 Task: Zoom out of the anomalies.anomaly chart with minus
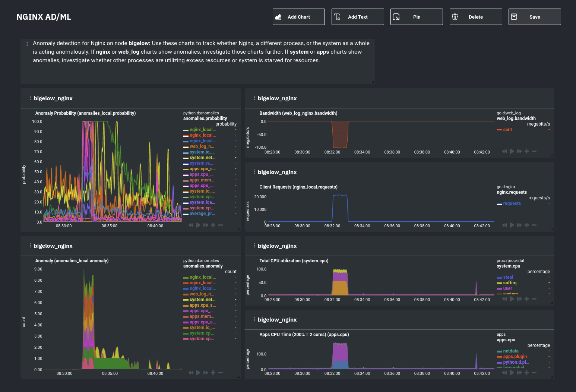(x=221, y=373)
